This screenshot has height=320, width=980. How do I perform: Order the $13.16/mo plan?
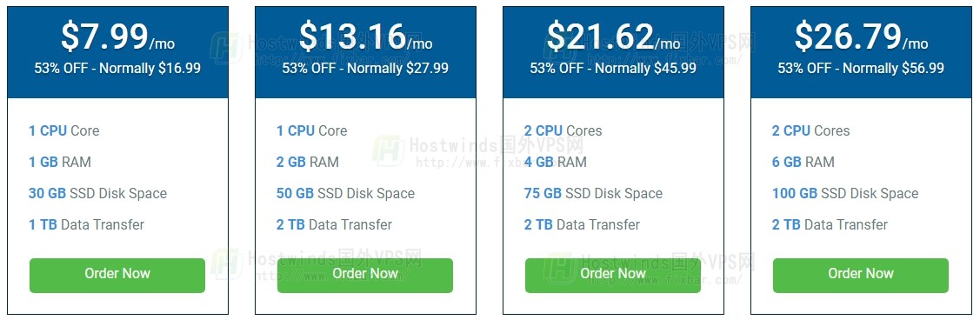365,275
